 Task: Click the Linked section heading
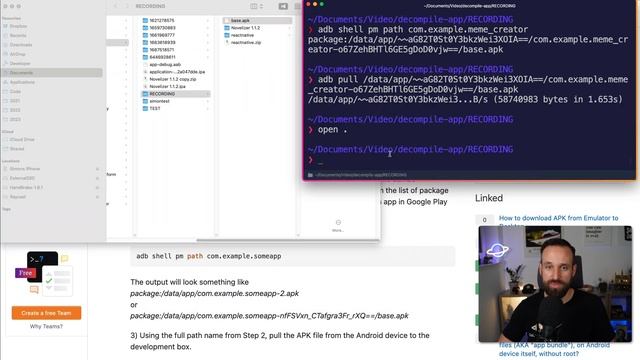click(x=489, y=198)
